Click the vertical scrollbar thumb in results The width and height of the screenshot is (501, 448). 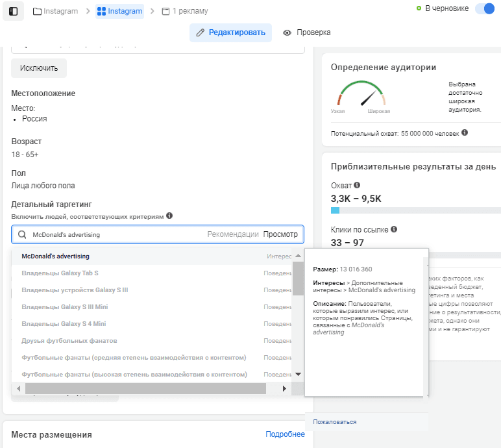pos(298,279)
